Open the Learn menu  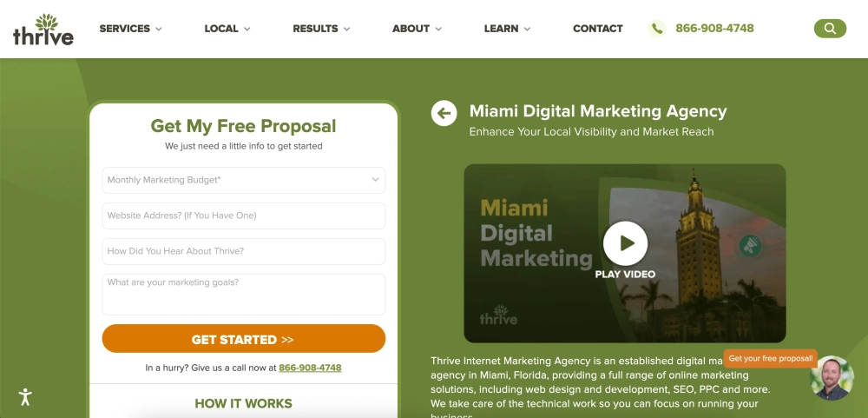pos(507,29)
